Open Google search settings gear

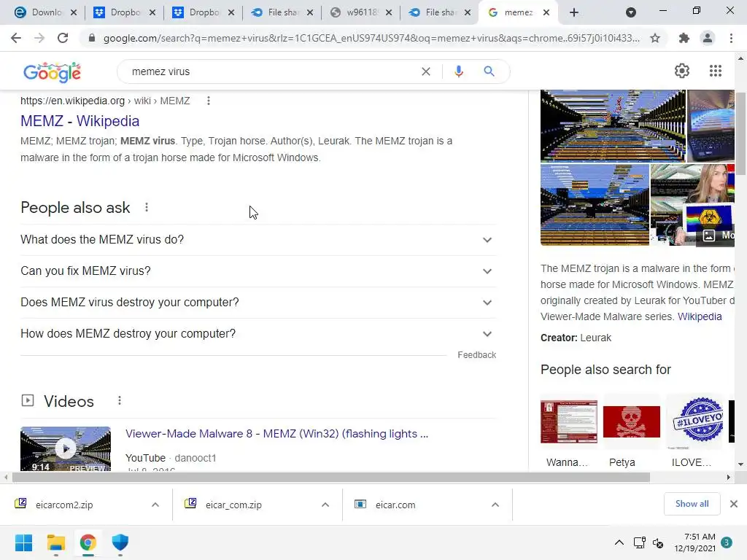[682, 71]
